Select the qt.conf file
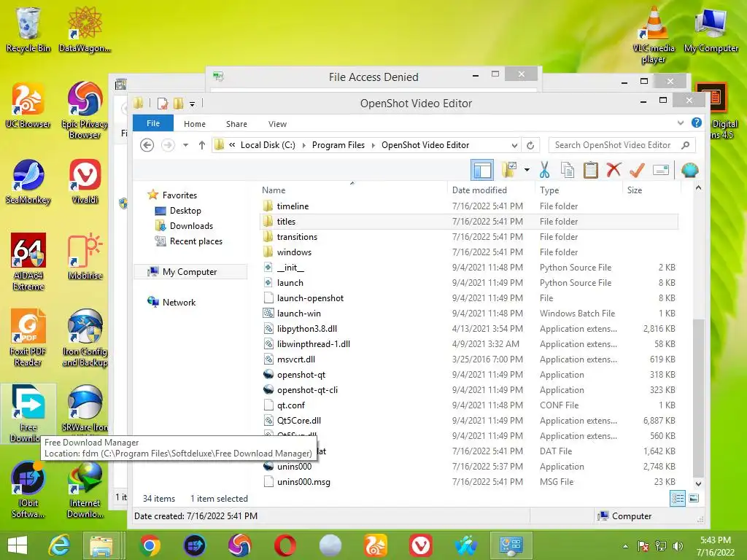This screenshot has width=747, height=560. (x=469, y=405)
